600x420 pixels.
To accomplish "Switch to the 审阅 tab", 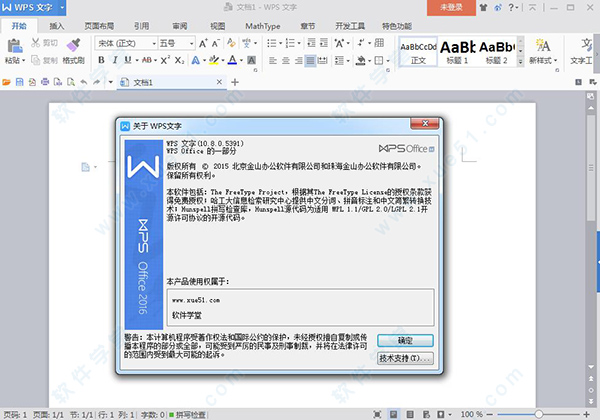I will [x=179, y=26].
